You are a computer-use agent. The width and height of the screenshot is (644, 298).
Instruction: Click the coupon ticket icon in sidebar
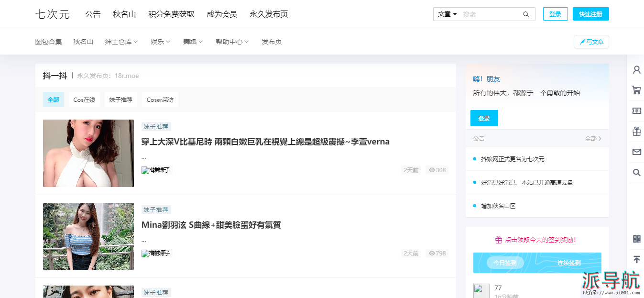[636, 110]
